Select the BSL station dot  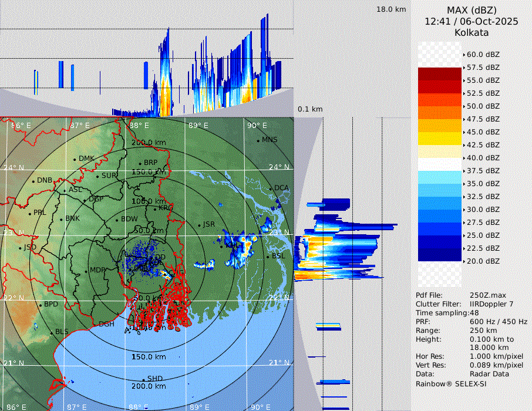click(267, 257)
